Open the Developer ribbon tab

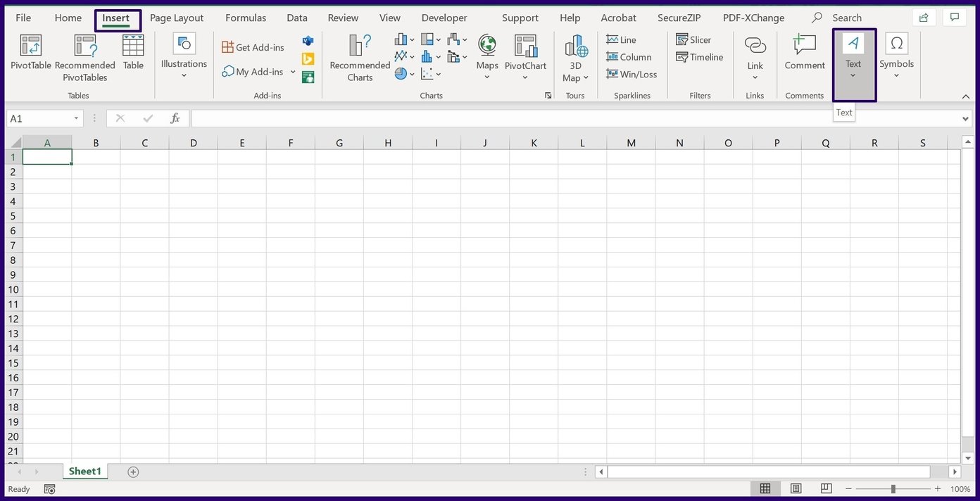444,17
